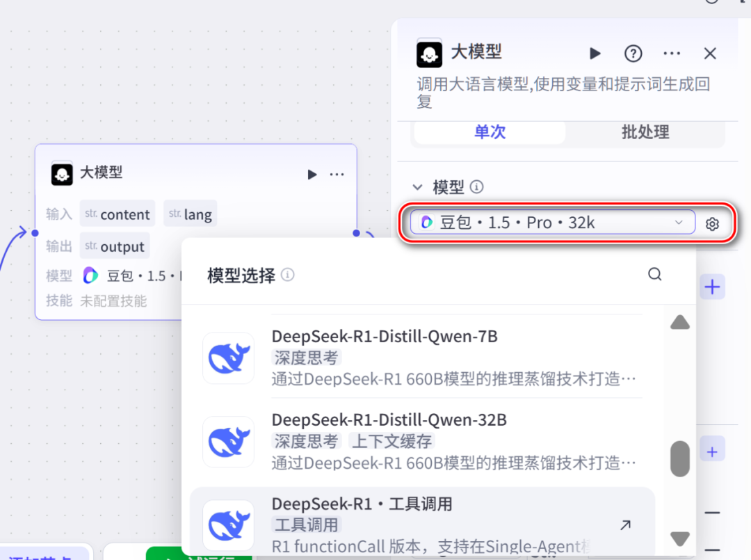This screenshot has height=560, width=751.
Task: Open the canvas 大模型 node more menu
Action: (337, 175)
